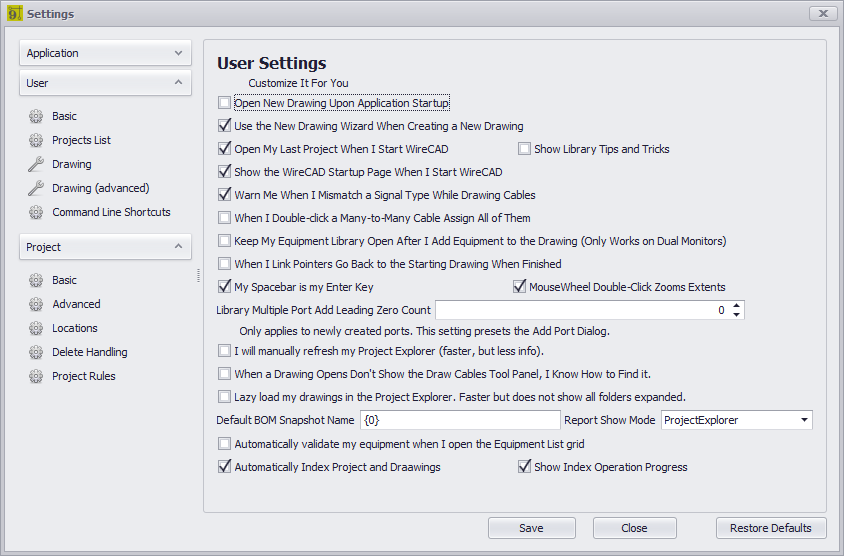Check Automatically validate my equipment option

pos(224,444)
